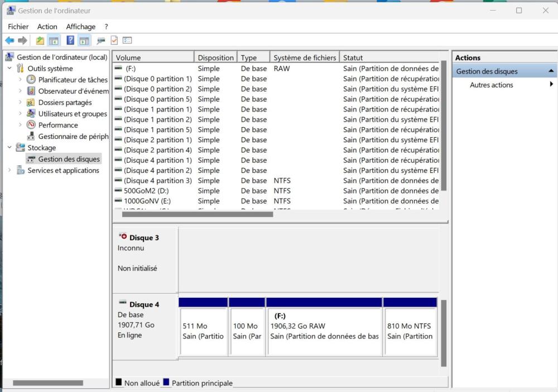Expand the Autres actions submenu arrow

[x=551, y=85]
